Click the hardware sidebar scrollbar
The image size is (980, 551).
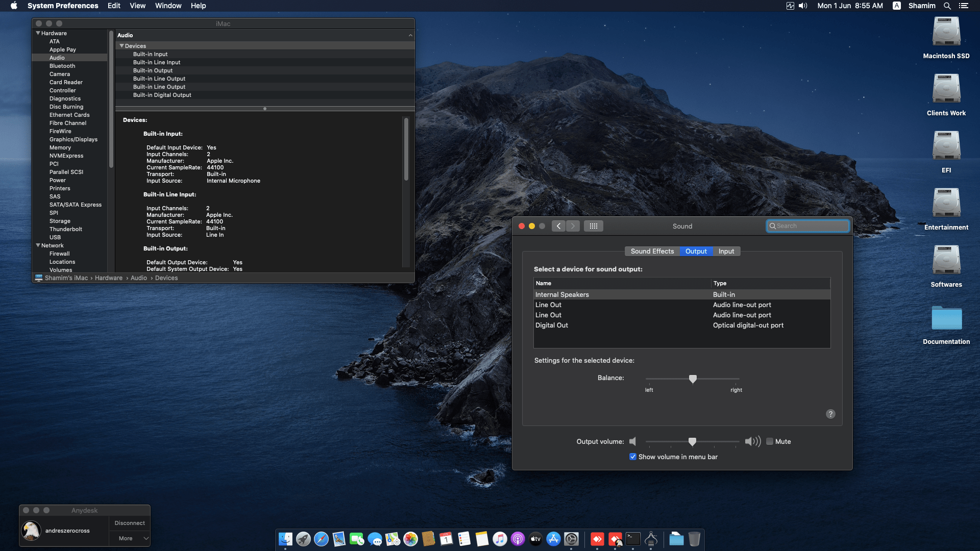coord(111,98)
